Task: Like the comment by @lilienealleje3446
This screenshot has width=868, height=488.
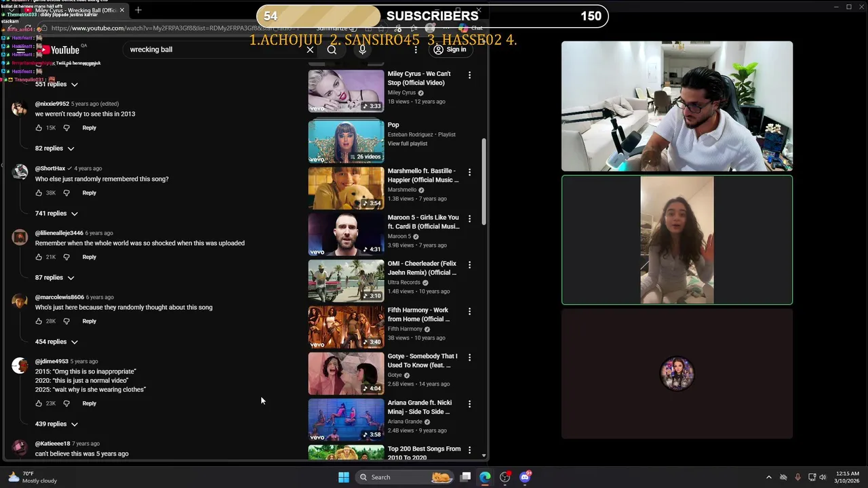Action: (x=39, y=257)
